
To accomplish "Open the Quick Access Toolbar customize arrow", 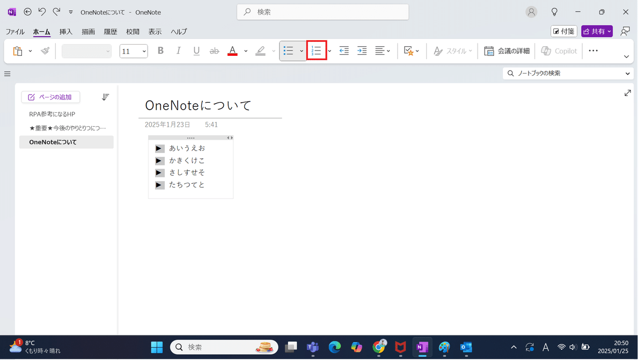I will 71,12.
